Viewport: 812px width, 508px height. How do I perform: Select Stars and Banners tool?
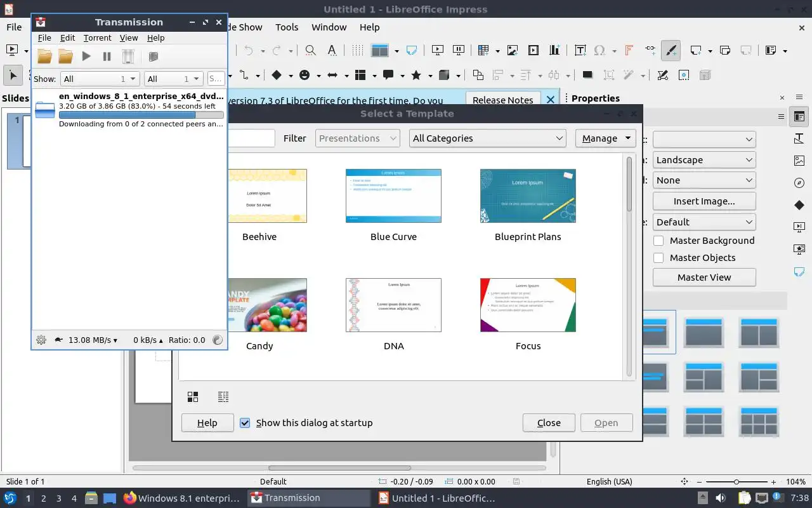(416, 75)
